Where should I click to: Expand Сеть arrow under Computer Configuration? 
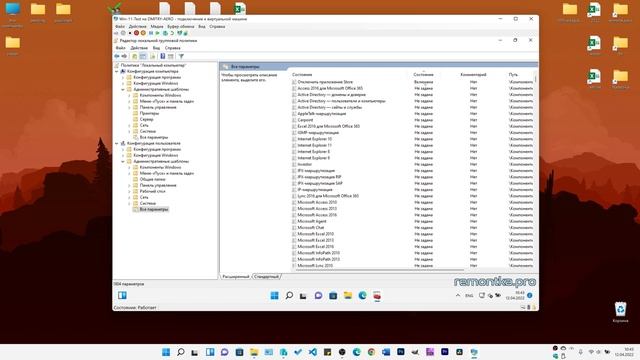click(x=129, y=125)
